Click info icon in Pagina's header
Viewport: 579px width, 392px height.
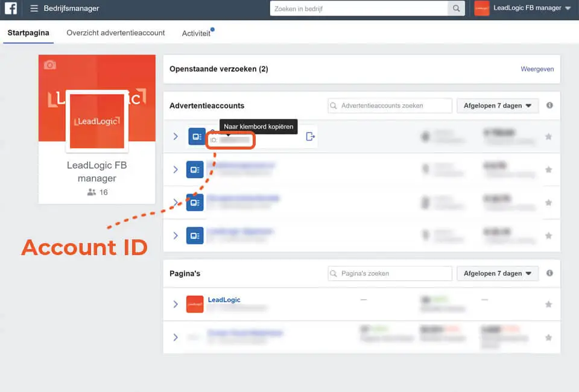(x=549, y=273)
